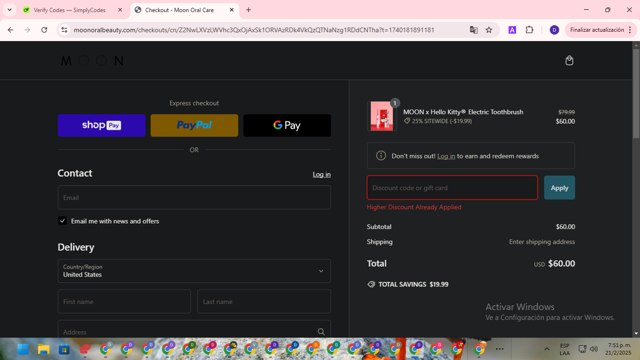The image size is (640, 360).
Task: Open the Country/Region dropdown
Action: click(194, 271)
